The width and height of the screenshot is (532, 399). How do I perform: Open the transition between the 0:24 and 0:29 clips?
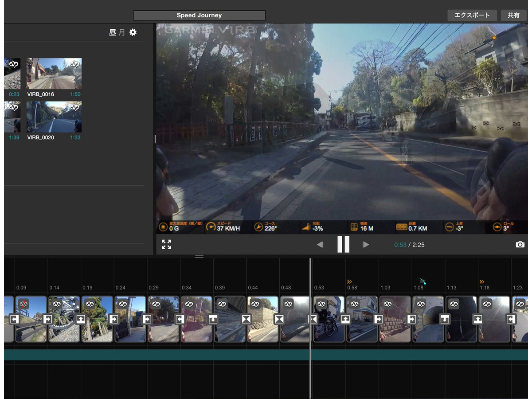(147, 319)
